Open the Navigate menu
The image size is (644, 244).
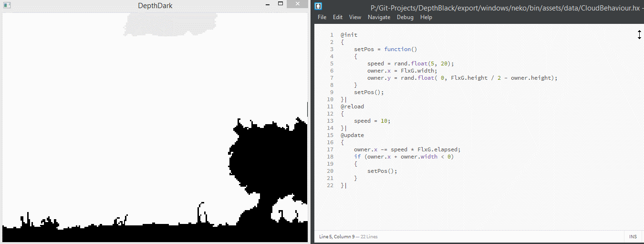point(379,17)
